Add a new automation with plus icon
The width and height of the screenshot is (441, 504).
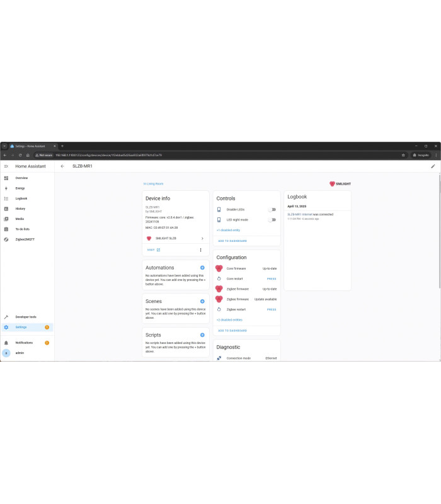pyautogui.click(x=202, y=268)
